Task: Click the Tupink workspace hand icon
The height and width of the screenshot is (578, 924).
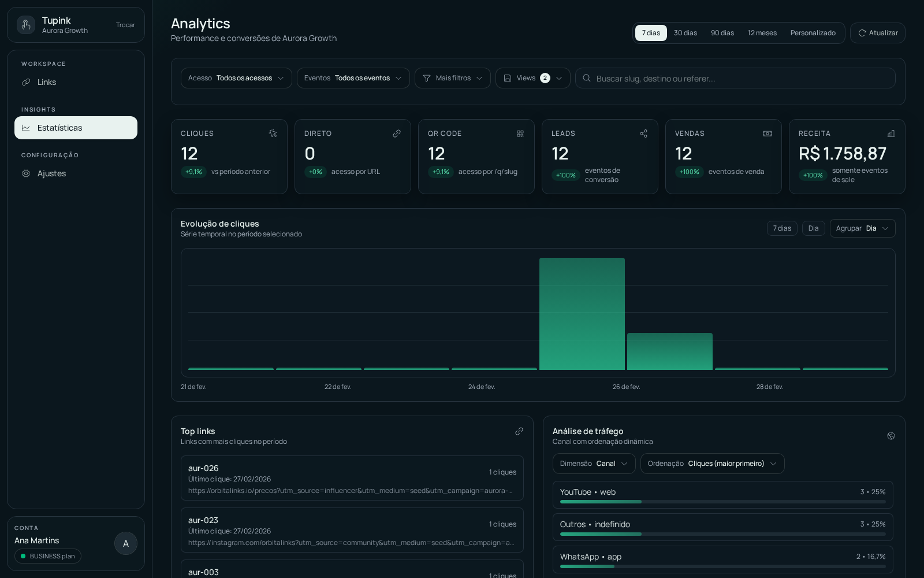Action: 26,25
